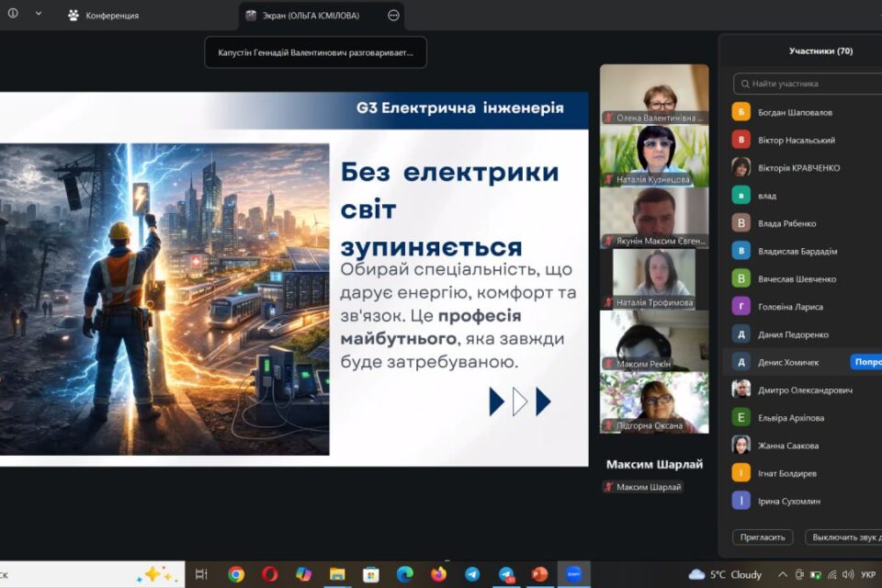Open Microsoft Copilot from the taskbar
Viewport: 882px width, 588px height.
click(304, 574)
